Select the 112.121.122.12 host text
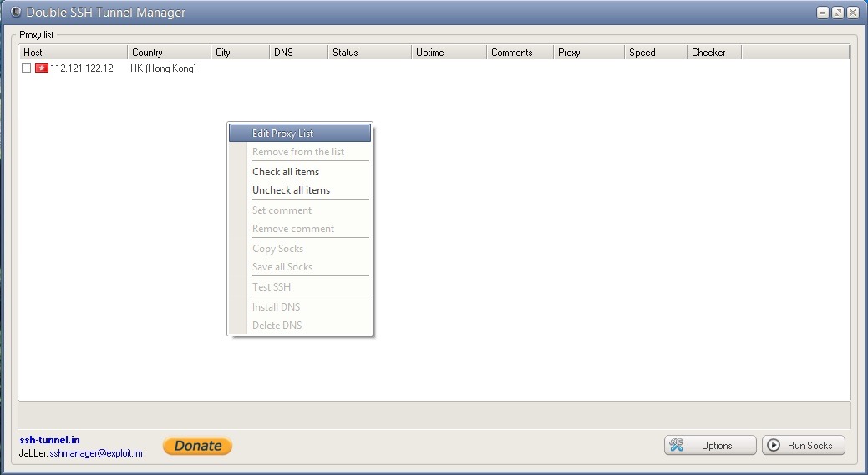 point(82,68)
